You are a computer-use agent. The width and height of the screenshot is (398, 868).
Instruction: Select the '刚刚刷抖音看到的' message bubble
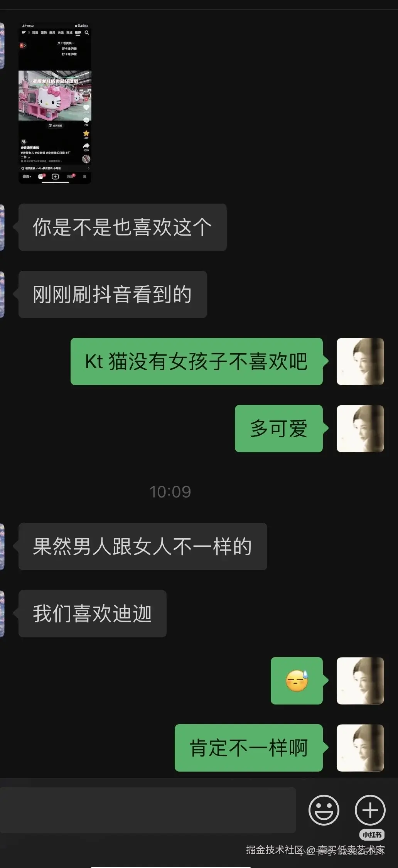click(113, 294)
